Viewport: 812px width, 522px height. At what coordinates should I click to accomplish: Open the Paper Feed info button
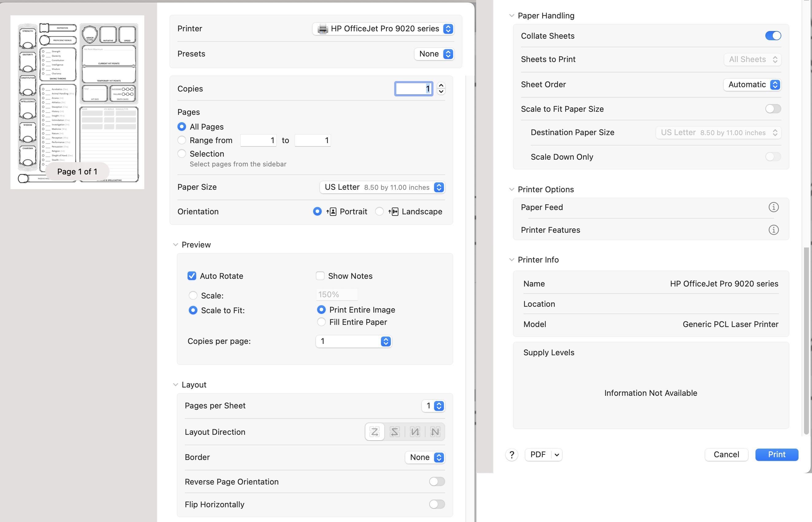(773, 207)
